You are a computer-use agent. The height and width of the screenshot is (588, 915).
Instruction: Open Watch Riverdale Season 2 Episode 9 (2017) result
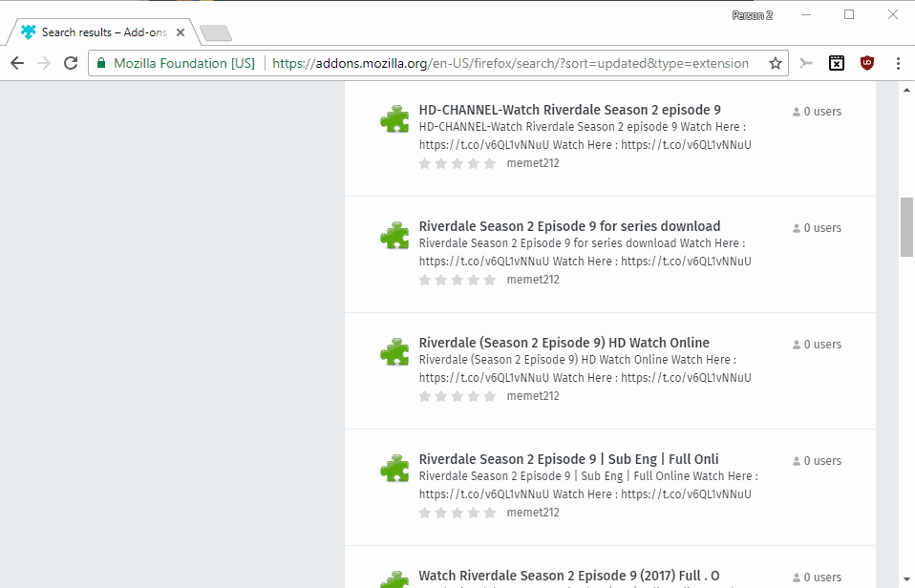(x=569, y=576)
